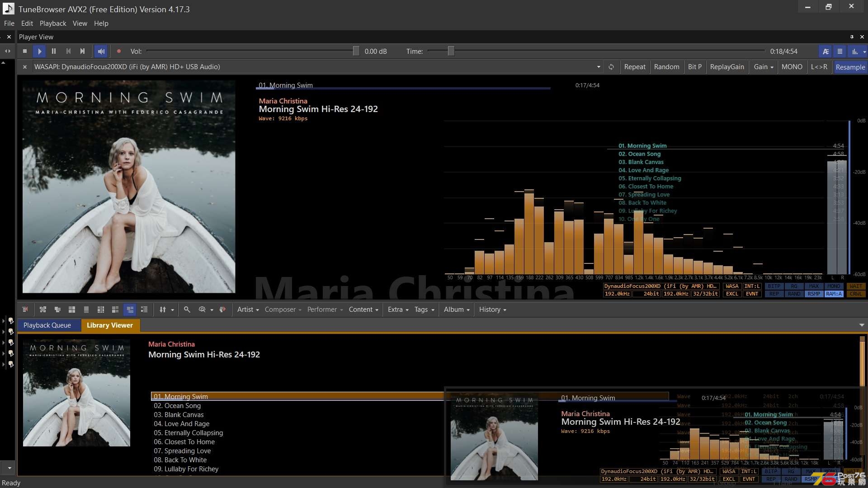Select the tiles with details view icon
The width and height of the screenshot is (868, 488).
(x=115, y=310)
